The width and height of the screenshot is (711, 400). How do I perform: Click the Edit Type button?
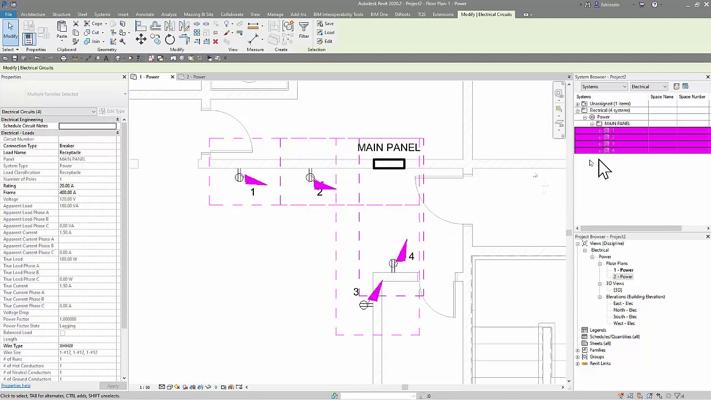113,111
